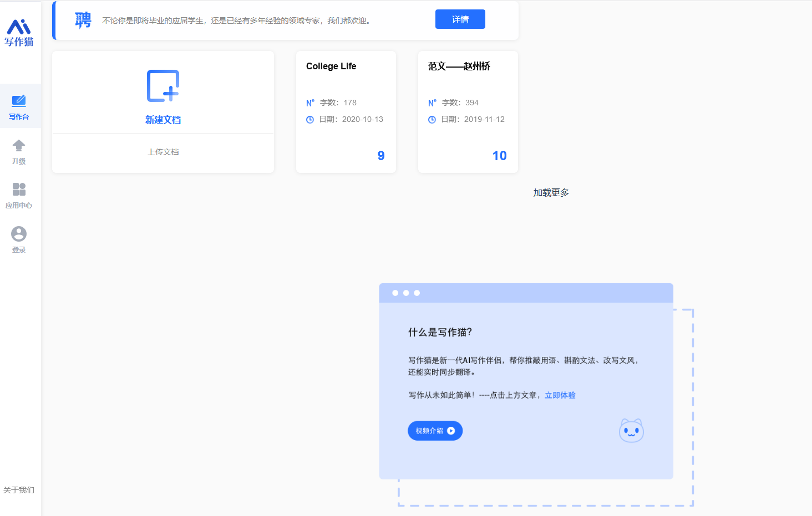Play the 视频介绍 intro video

coord(435,431)
